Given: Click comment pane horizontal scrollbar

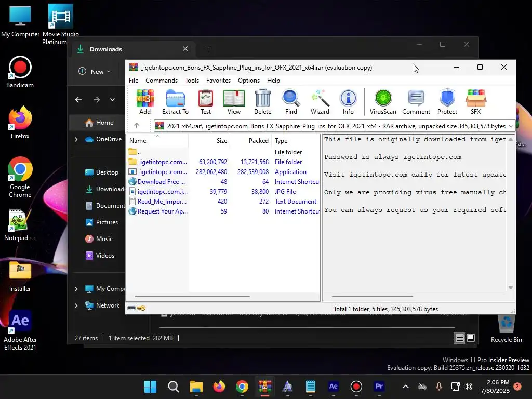Looking at the screenshot, I should [x=372, y=296].
